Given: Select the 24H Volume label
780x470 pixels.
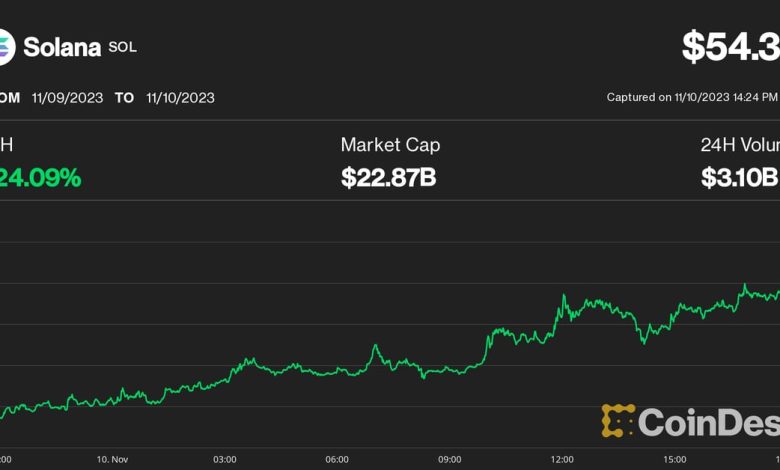Looking at the screenshot, I should (740, 145).
